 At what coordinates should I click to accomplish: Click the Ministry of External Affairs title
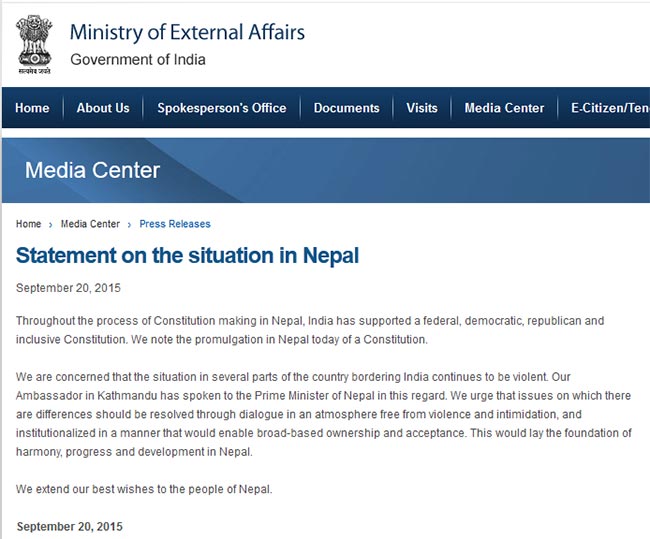pyautogui.click(x=187, y=32)
